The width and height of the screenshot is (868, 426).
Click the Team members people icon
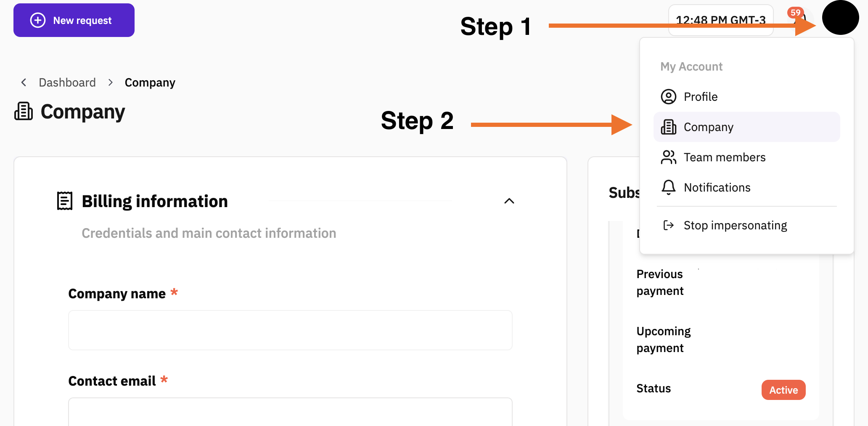click(x=668, y=157)
